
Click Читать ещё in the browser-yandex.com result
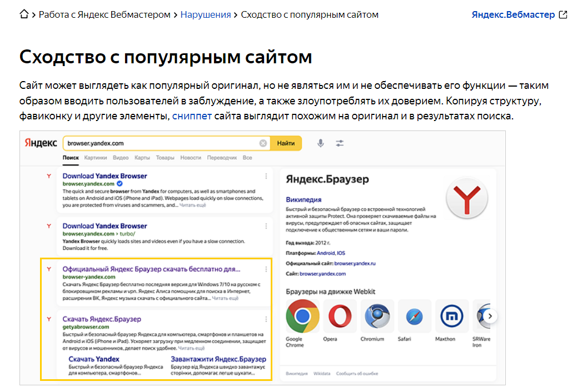click(x=225, y=298)
